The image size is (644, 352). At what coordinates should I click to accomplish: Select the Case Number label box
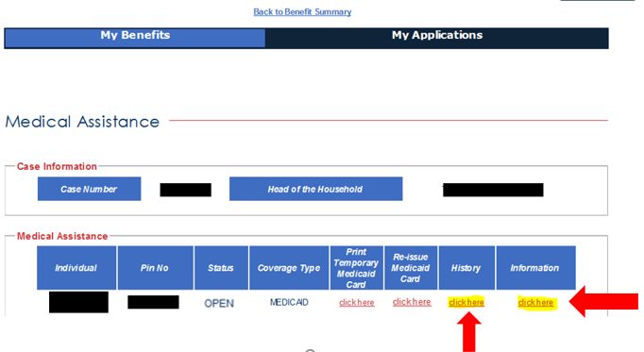[x=89, y=189]
